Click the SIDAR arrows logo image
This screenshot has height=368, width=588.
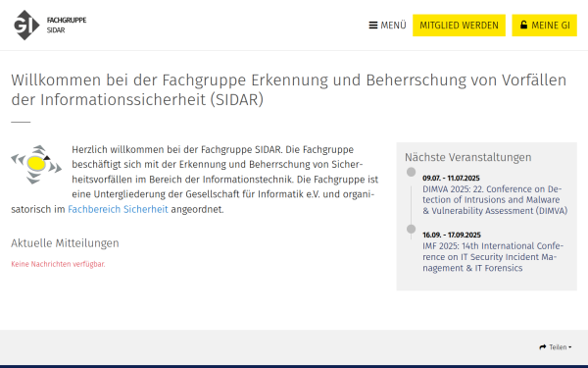click(36, 165)
